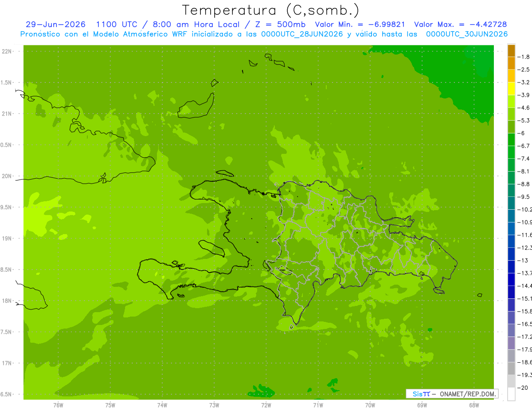The width and height of the screenshot is (532, 411).
Task: Select valid-until time '0000UTC_30JUN2026'
Action: point(467,34)
